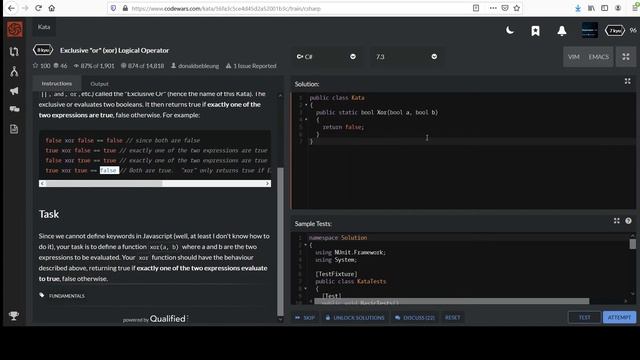Open browser downloads arrow
640x360 pixels.
(x=578, y=8)
